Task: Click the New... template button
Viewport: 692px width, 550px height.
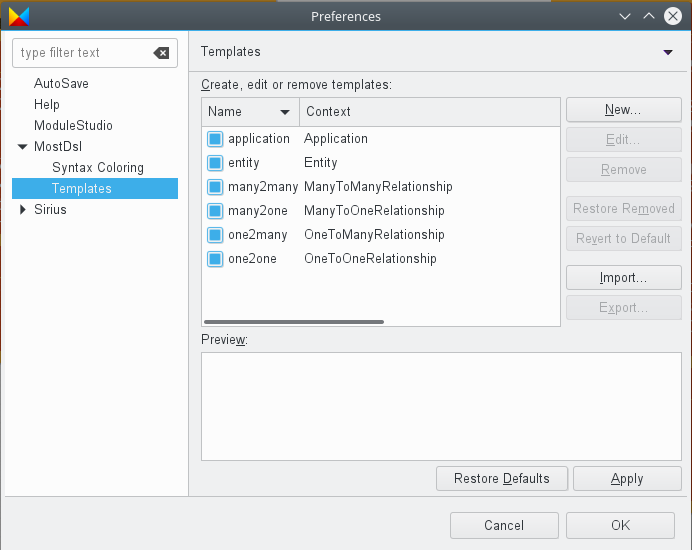Action: pos(624,109)
